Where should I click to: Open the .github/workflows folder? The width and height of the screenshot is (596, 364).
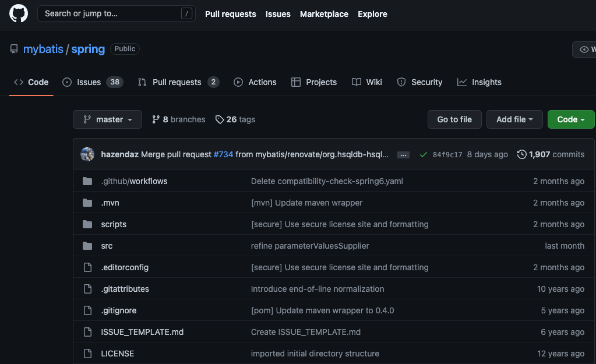[134, 181]
